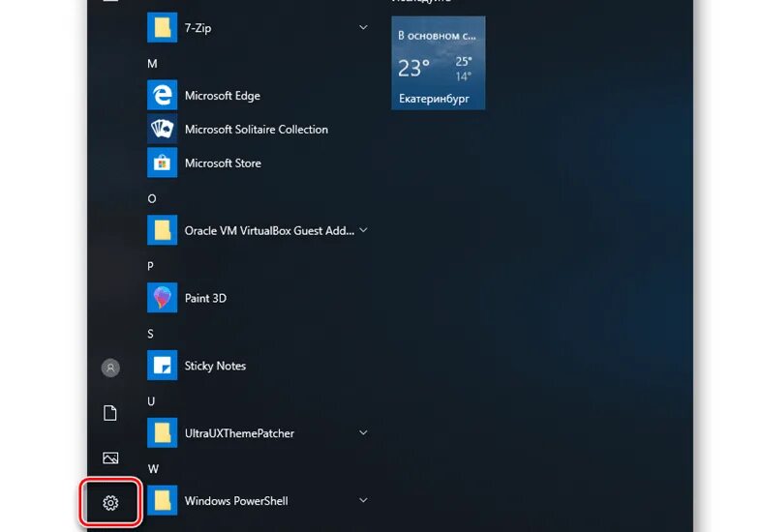Image resolution: width=760 pixels, height=532 pixels.
Task: Select the letter S section header
Action: (150, 334)
